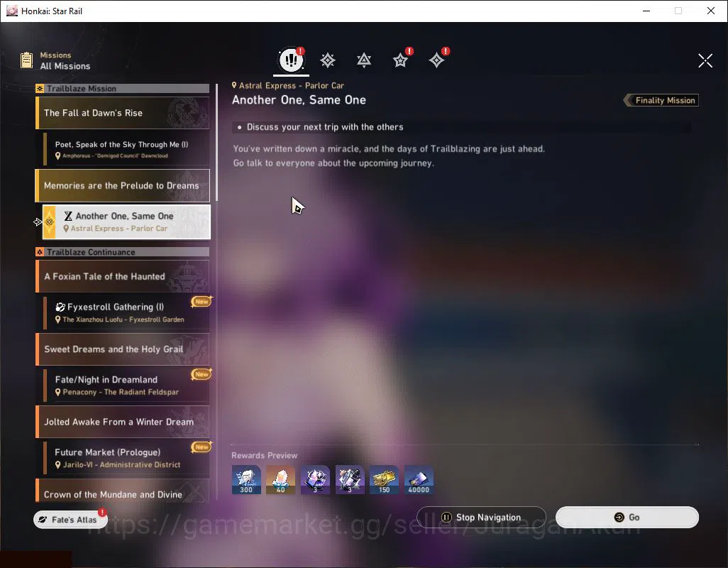Click the New badge on Fate/Night in Dreamland
The image size is (728, 568).
(202, 374)
